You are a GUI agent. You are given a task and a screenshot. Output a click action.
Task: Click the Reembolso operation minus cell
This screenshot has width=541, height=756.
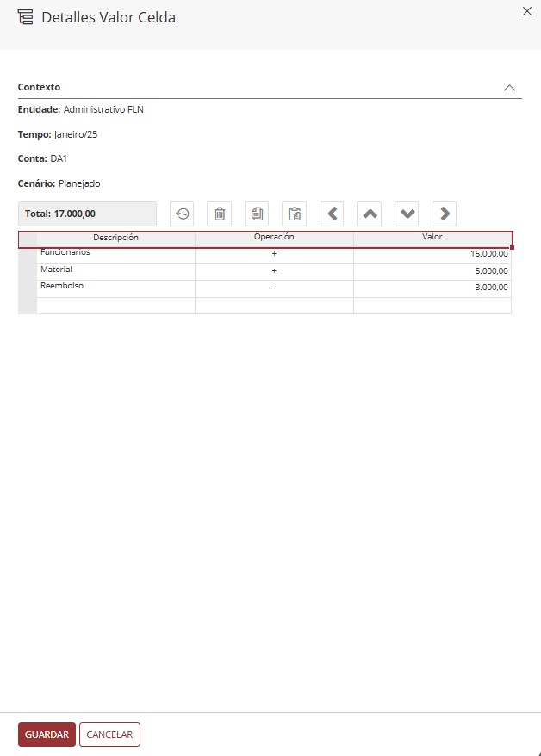coord(274,288)
